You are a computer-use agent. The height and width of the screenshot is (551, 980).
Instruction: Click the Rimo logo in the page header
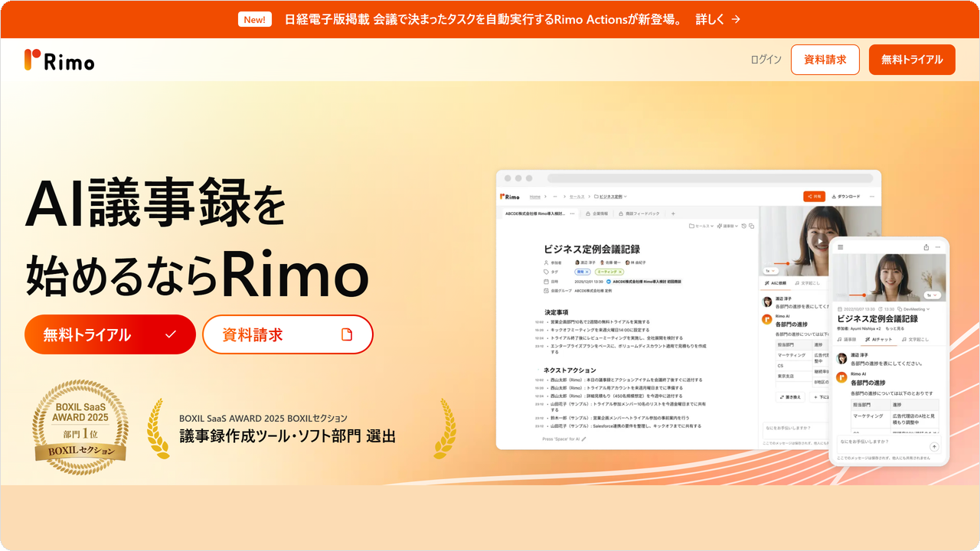pyautogui.click(x=60, y=60)
